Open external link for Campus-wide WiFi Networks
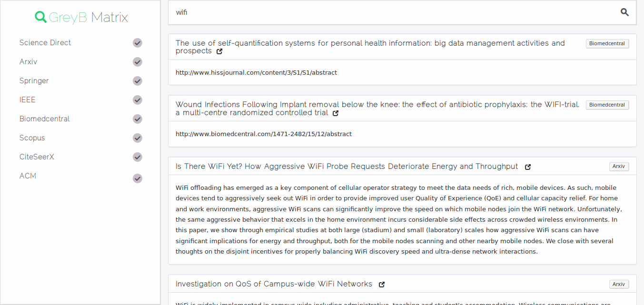Image resolution: width=644 pixels, height=305 pixels. pos(382,285)
